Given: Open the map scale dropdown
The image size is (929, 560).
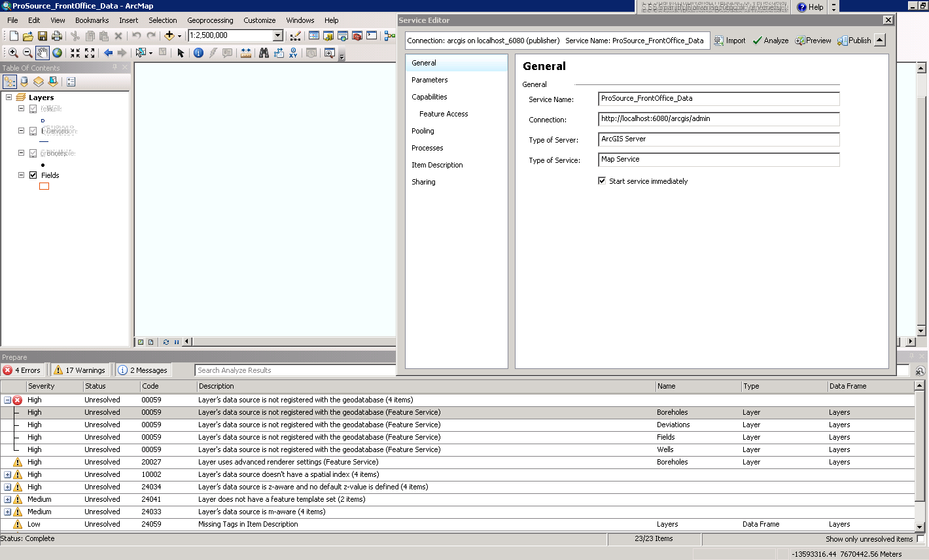Looking at the screenshot, I should point(278,36).
